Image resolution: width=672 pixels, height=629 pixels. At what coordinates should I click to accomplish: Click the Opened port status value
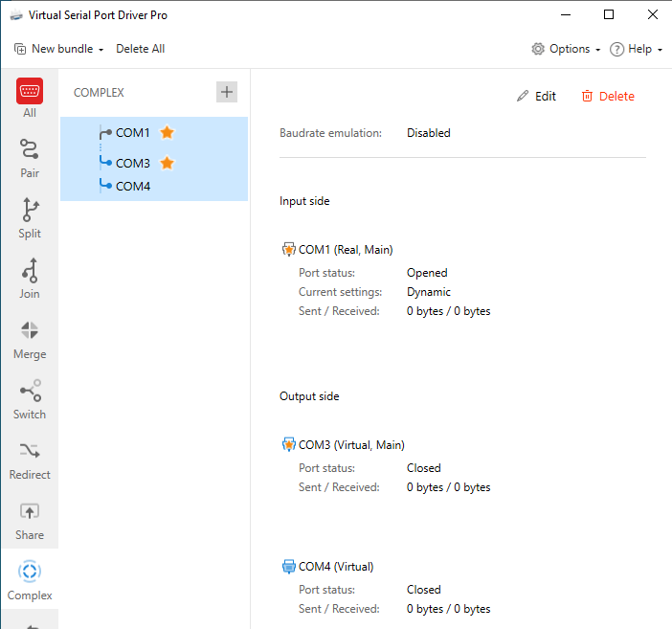(427, 273)
